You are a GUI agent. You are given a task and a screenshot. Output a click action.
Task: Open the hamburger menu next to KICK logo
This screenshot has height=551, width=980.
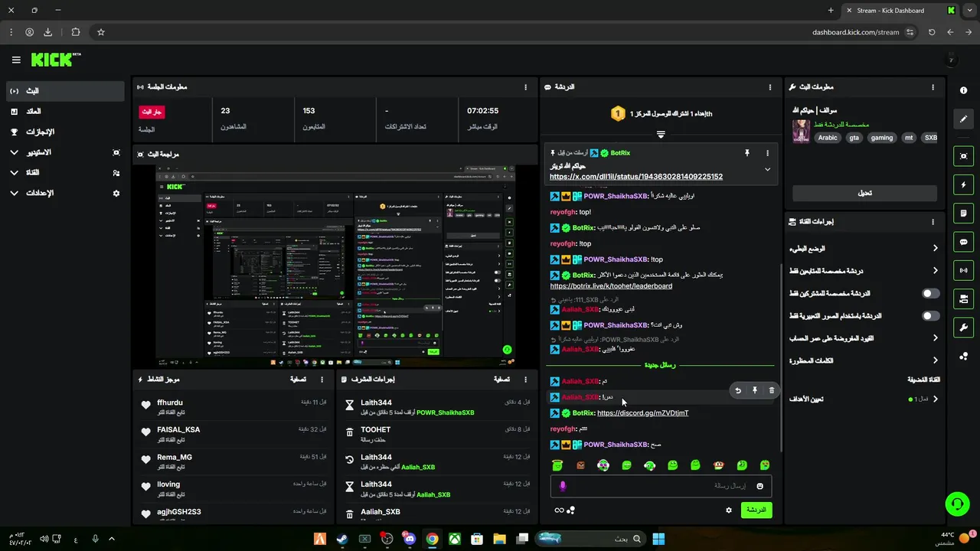pos(16,60)
